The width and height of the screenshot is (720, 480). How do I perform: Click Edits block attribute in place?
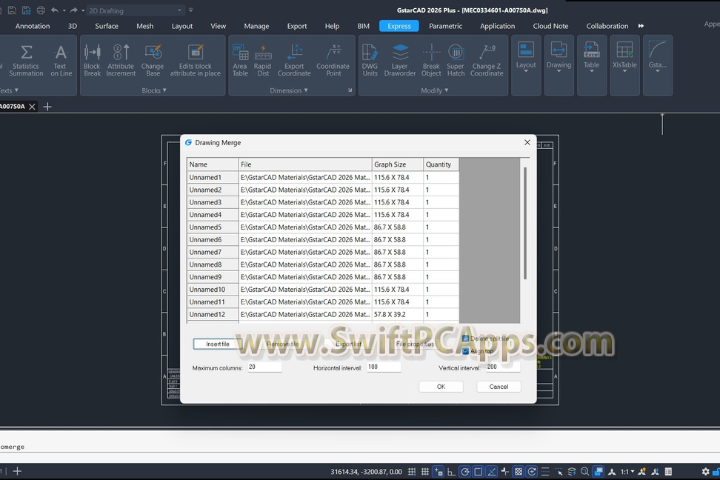tap(195, 60)
